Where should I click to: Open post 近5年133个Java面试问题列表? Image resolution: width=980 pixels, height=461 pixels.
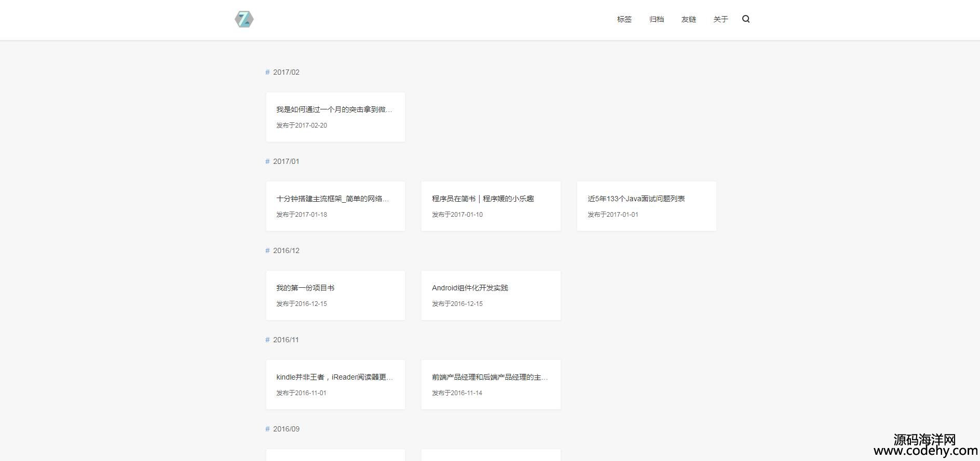(636, 199)
